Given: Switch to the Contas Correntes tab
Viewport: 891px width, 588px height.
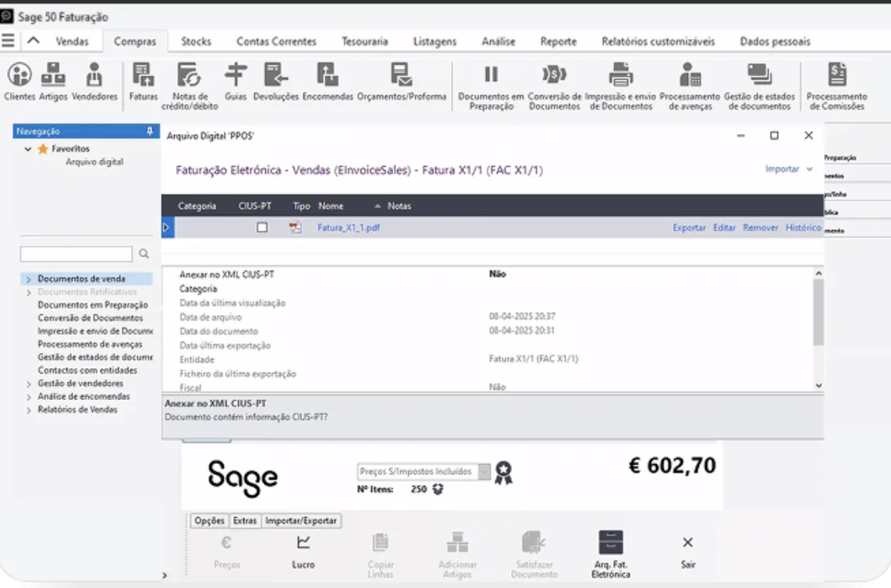Looking at the screenshot, I should tap(276, 41).
